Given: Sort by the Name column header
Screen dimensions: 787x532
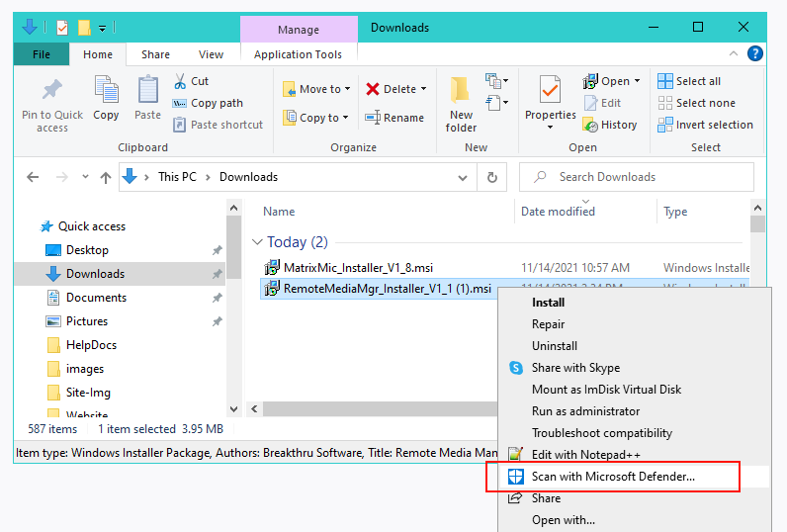Looking at the screenshot, I should tap(279, 212).
